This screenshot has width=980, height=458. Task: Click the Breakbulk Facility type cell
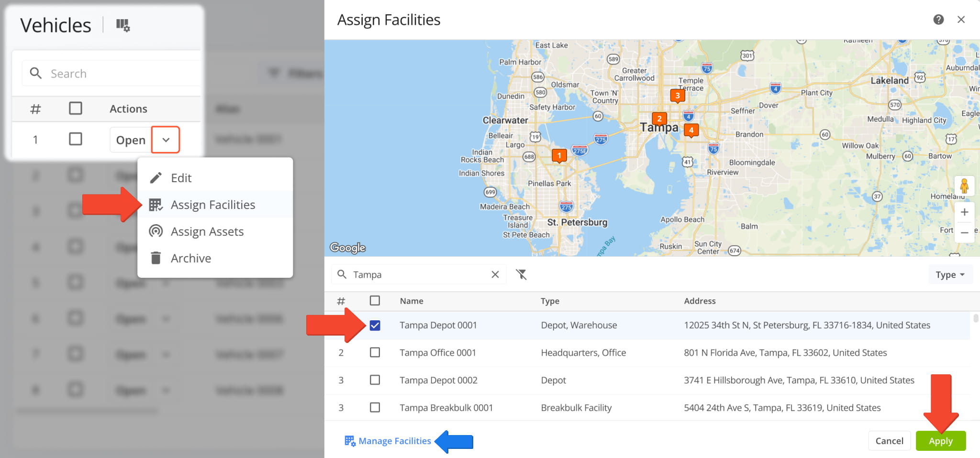(x=576, y=408)
